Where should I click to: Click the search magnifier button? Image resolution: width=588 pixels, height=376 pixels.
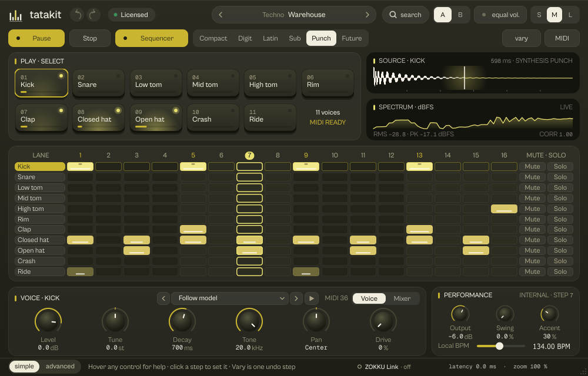pyautogui.click(x=405, y=15)
